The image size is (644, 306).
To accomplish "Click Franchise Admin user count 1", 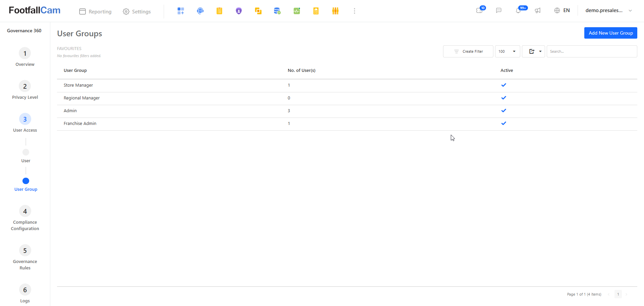I will [x=289, y=124].
